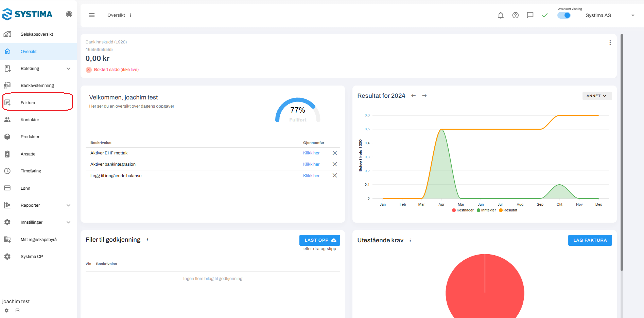Open Bankavstemming in sidebar

click(x=38, y=86)
